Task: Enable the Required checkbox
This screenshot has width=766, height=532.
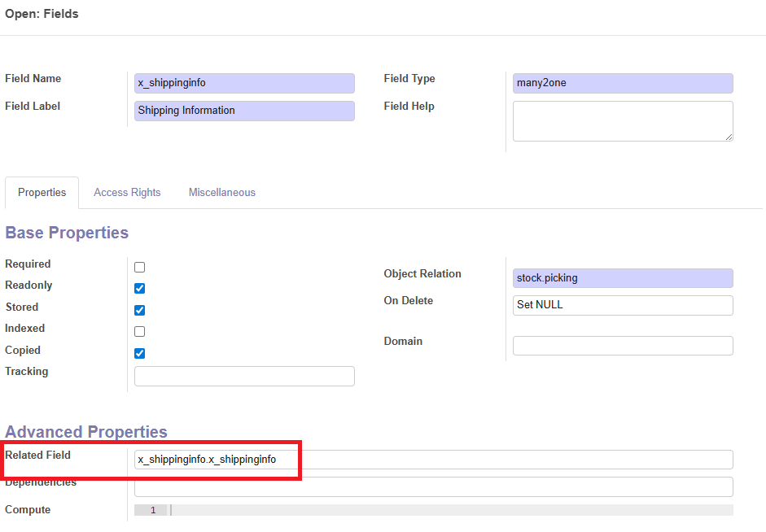Action: point(139,267)
